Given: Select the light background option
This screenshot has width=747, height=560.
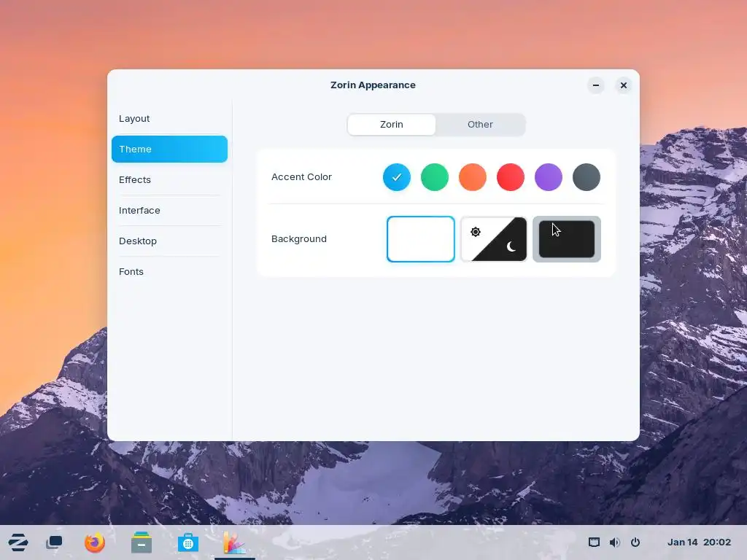Looking at the screenshot, I should click(421, 239).
